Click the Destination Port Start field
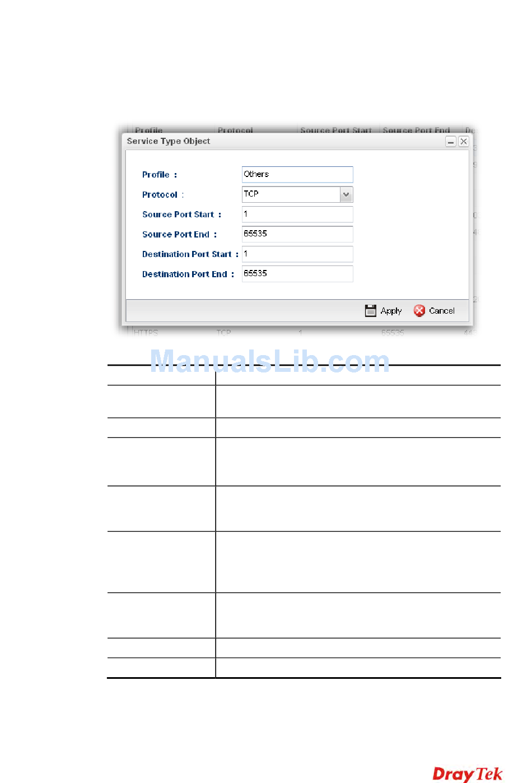Image resolution: width=532 pixels, height=783 pixels. click(x=297, y=254)
